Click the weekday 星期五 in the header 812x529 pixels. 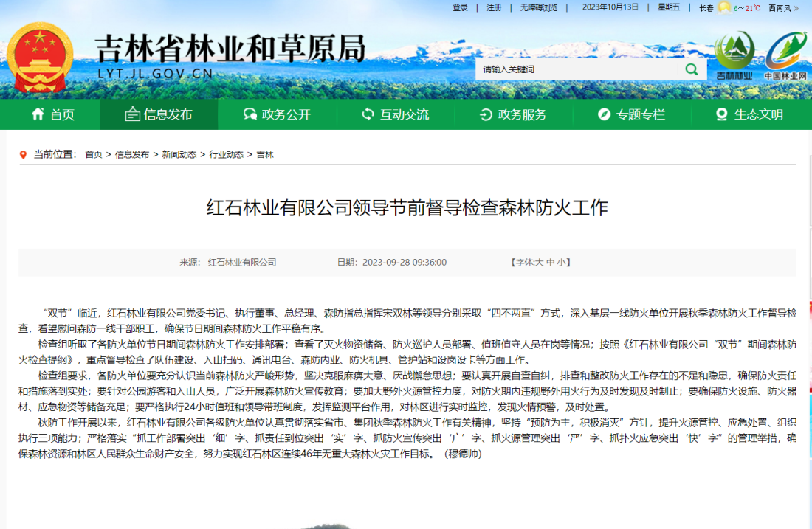point(669,8)
